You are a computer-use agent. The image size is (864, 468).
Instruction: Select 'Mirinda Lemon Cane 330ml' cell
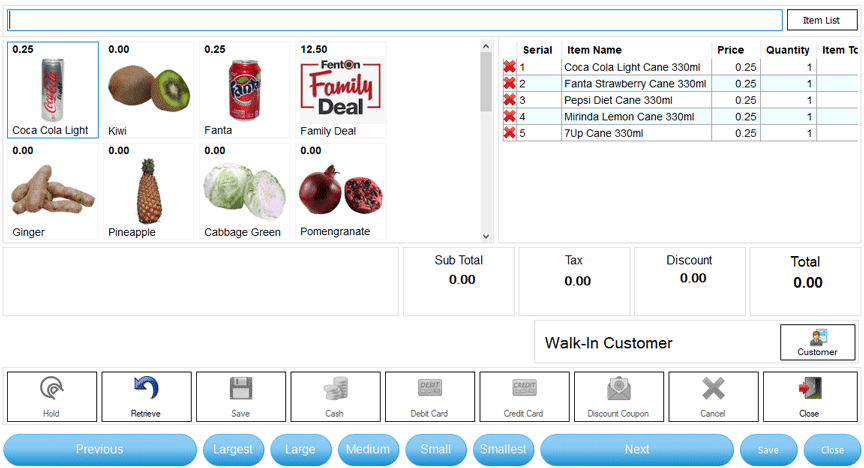[636, 117]
